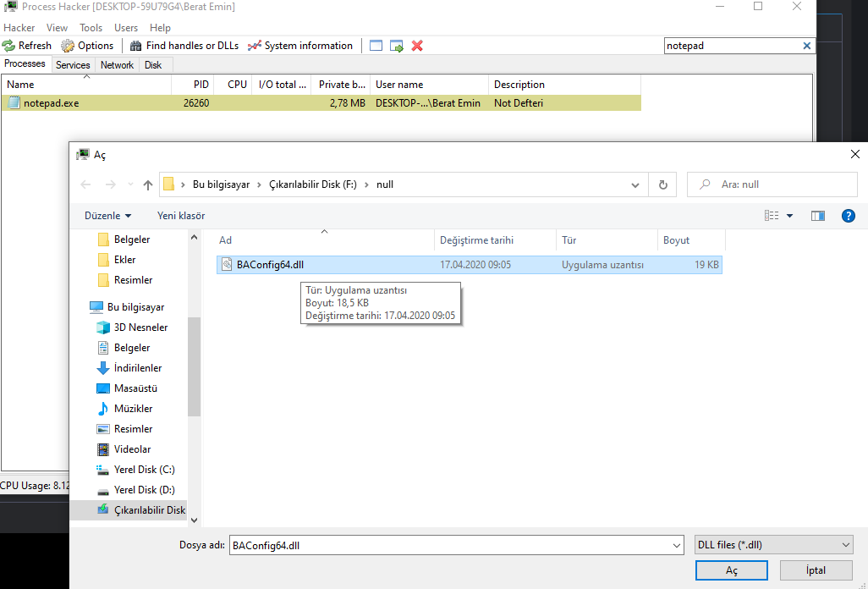Screen dimensions: 868x589
Task: Open Müzikler in the navigation pane
Action: pos(133,409)
